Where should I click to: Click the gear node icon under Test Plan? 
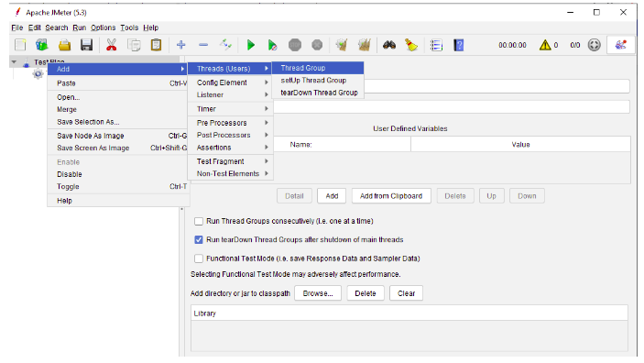(x=38, y=74)
